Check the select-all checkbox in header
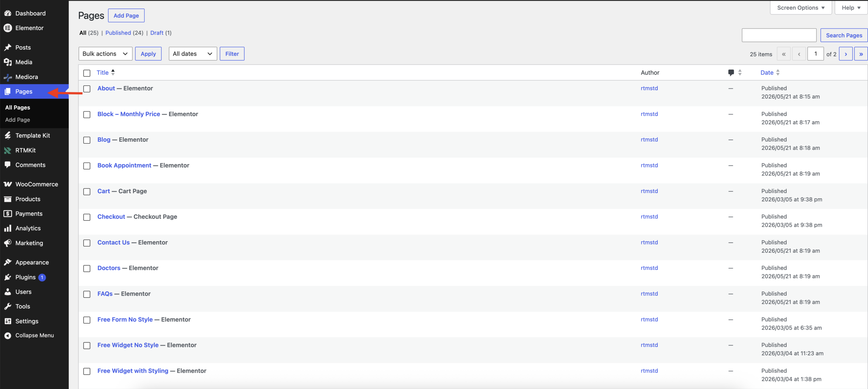868x389 pixels. pos(87,73)
